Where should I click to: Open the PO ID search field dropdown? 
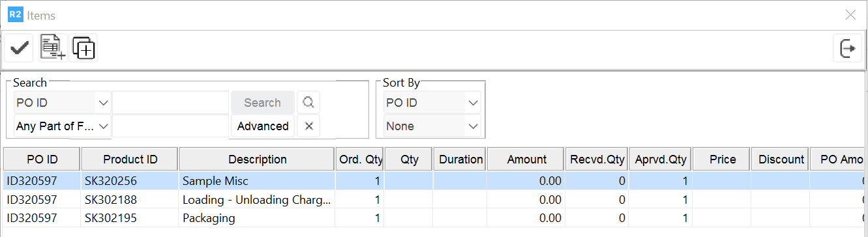[63, 102]
